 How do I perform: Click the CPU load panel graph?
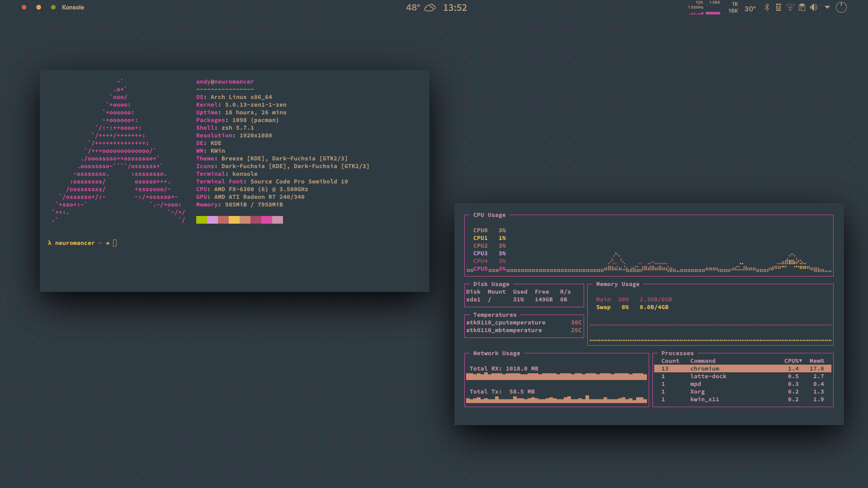pos(696,8)
